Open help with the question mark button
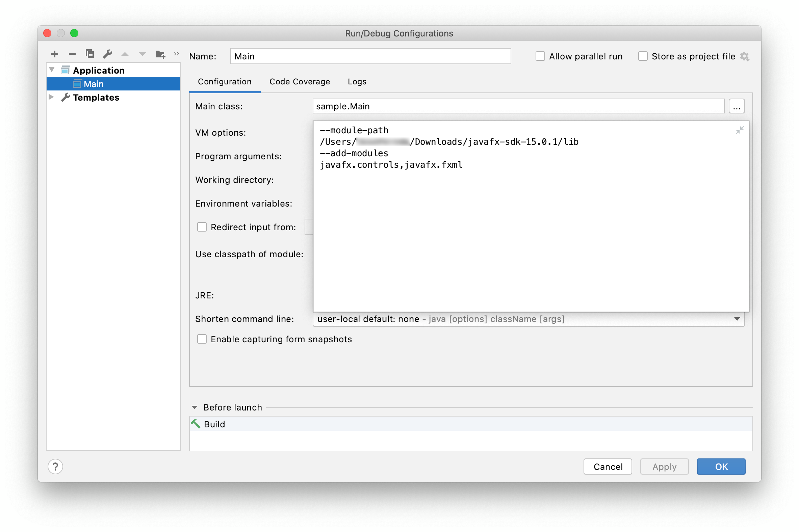Viewport: 799px width, 532px height. (x=55, y=467)
